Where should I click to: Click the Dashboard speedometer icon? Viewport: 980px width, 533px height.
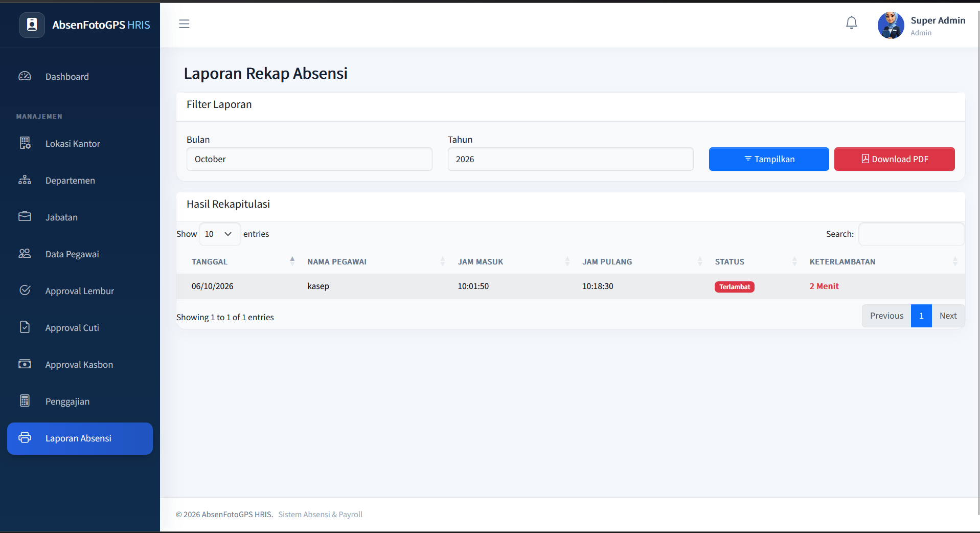pyautogui.click(x=25, y=76)
